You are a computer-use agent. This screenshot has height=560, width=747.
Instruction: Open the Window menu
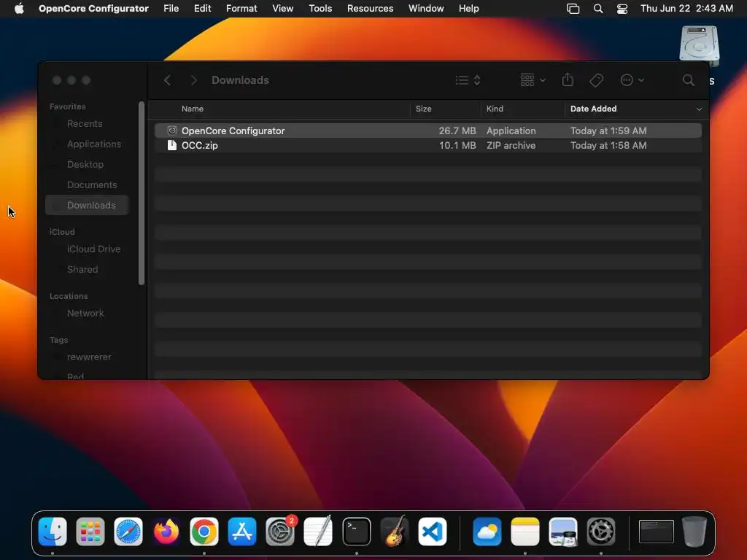click(426, 9)
